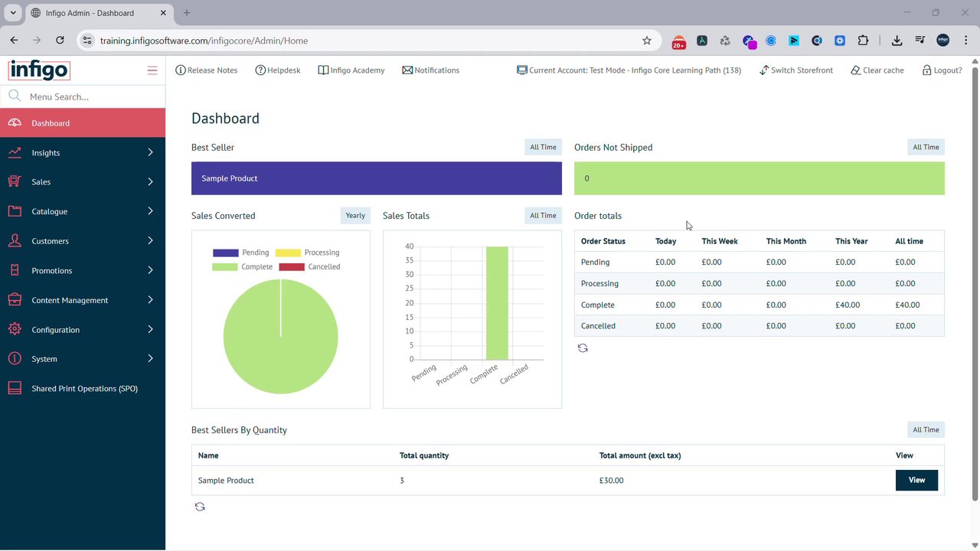Screen dimensions: 980x551
Task: Close the Infigo Admin - Dashboard tab
Action: pos(162,13)
